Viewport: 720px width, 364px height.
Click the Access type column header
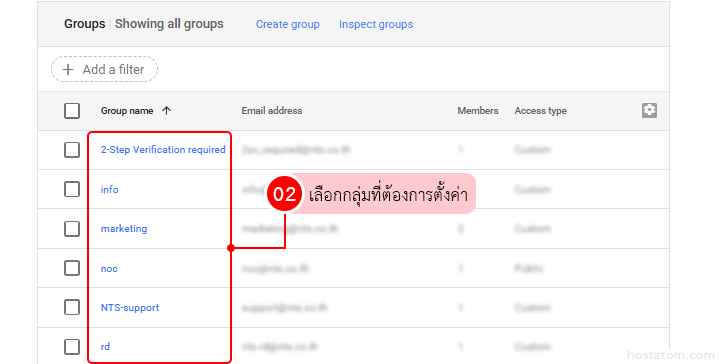540,111
